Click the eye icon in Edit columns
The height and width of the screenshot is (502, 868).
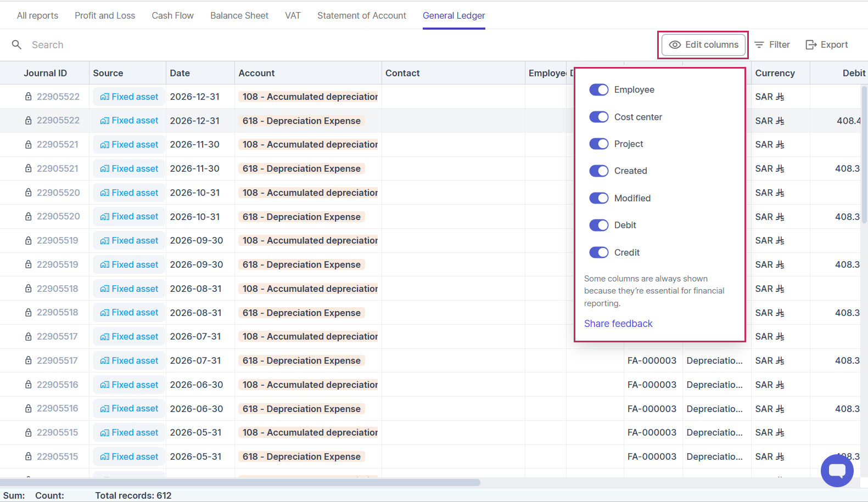(675, 45)
